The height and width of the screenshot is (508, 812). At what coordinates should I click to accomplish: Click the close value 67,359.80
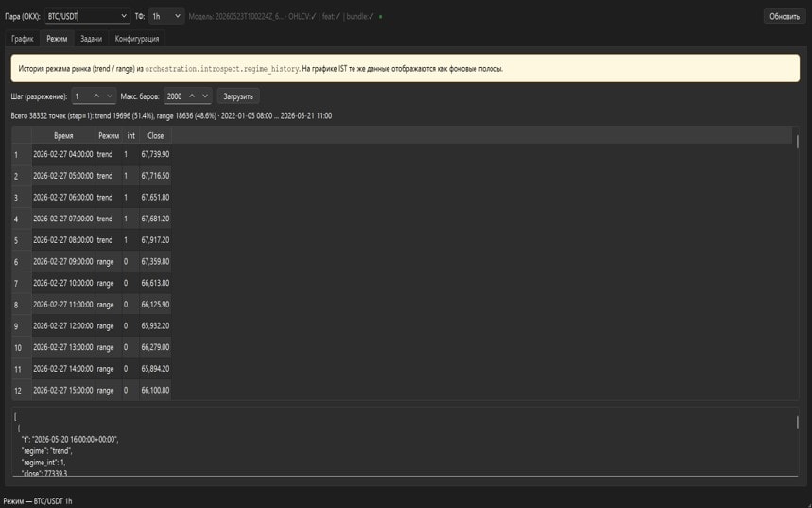pyautogui.click(x=155, y=262)
